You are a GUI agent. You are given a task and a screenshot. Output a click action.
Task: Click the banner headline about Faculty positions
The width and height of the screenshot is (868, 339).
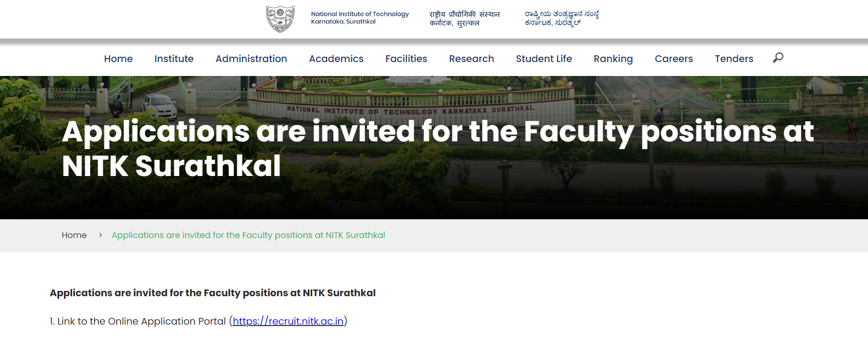438,149
